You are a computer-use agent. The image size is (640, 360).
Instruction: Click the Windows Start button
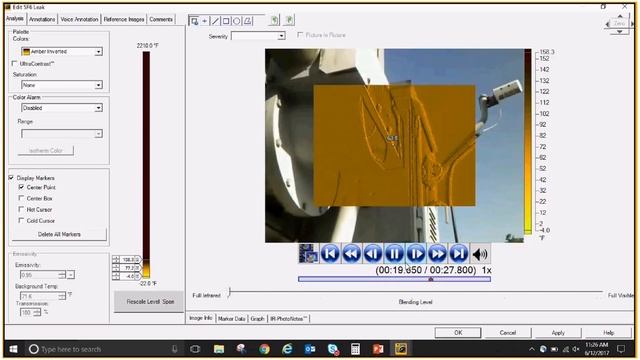click(13, 349)
